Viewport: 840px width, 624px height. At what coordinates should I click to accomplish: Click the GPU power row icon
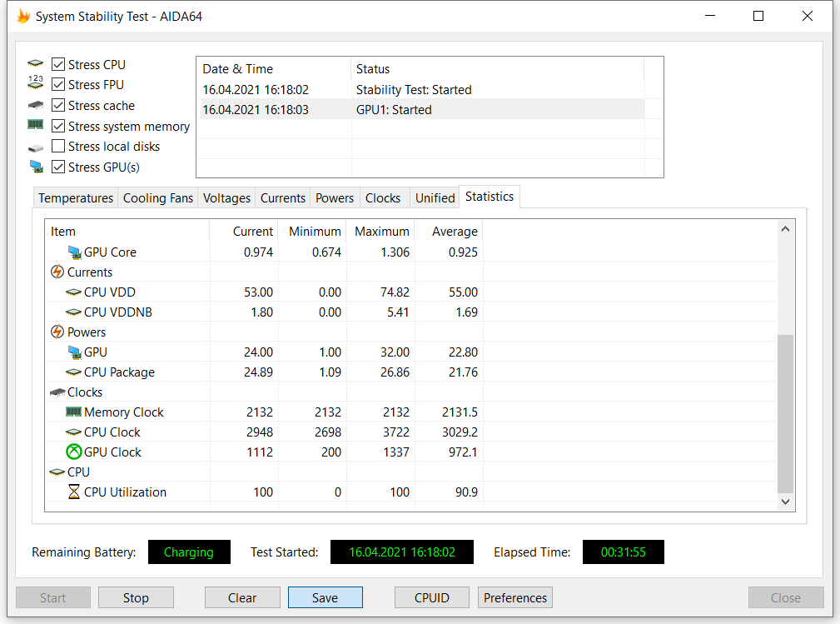pyautogui.click(x=74, y=352)
